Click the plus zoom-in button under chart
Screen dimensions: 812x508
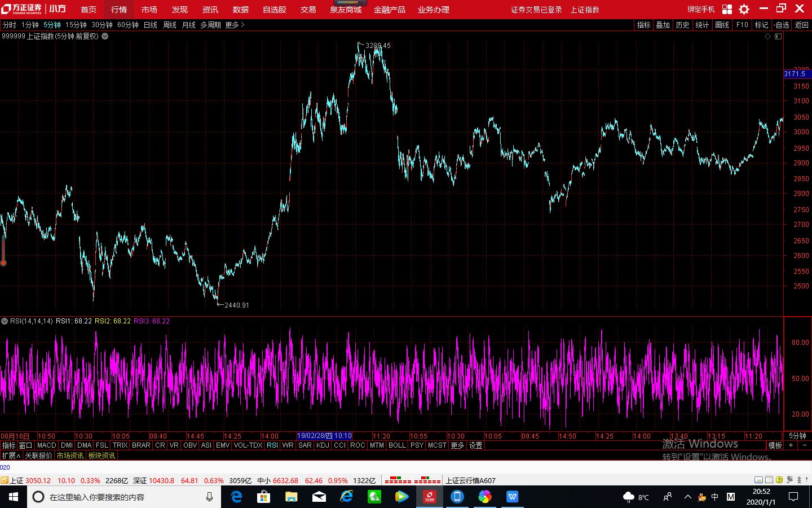[x=791, y=445]
